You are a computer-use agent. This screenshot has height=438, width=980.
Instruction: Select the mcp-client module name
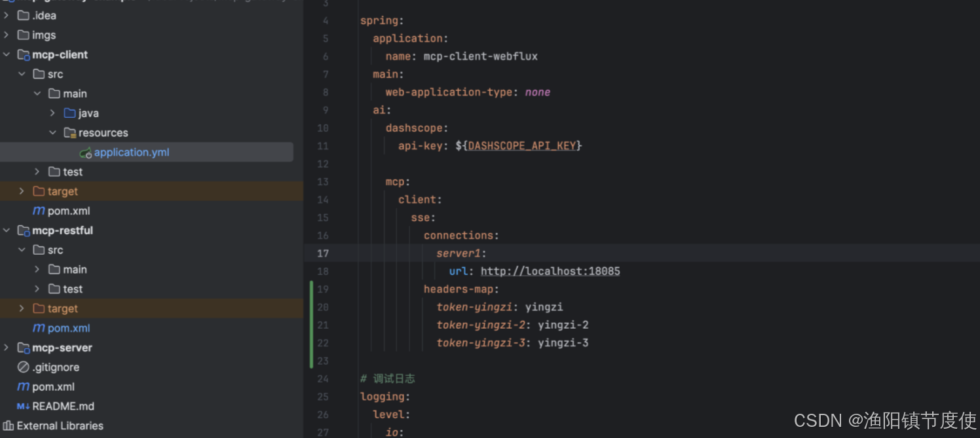coord(60,54)
